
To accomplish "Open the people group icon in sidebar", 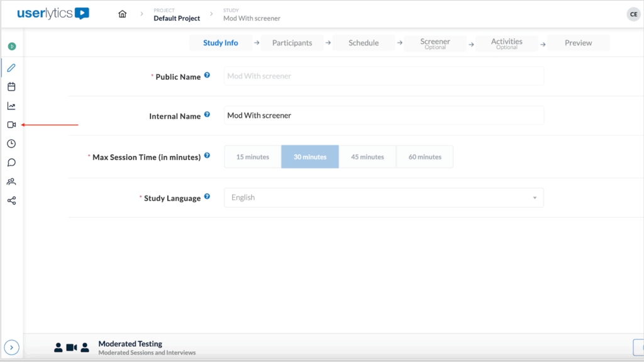I will pyautogui.click(x=11, y=182).
